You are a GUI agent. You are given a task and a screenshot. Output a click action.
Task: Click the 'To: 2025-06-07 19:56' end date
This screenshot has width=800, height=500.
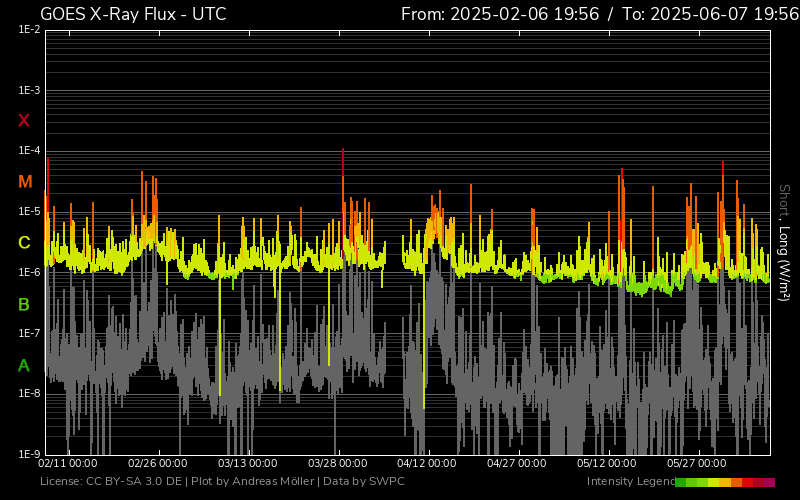click(711, 14)
